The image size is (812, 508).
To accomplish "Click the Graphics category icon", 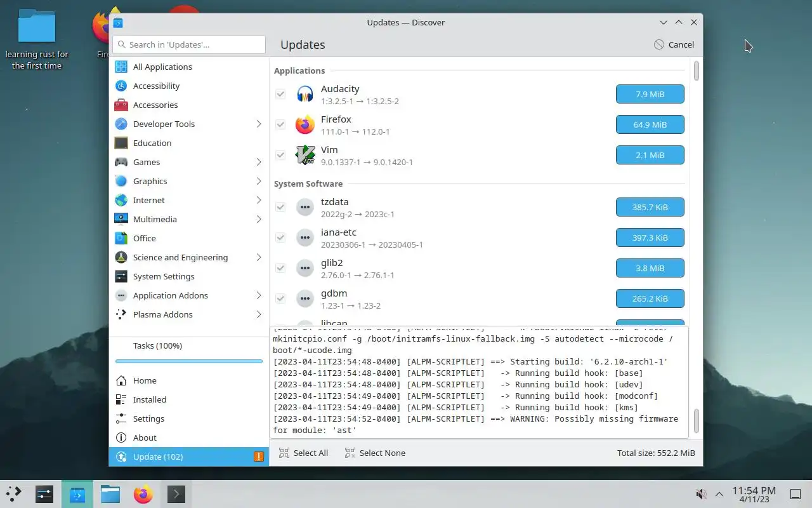I will (121, 181).
